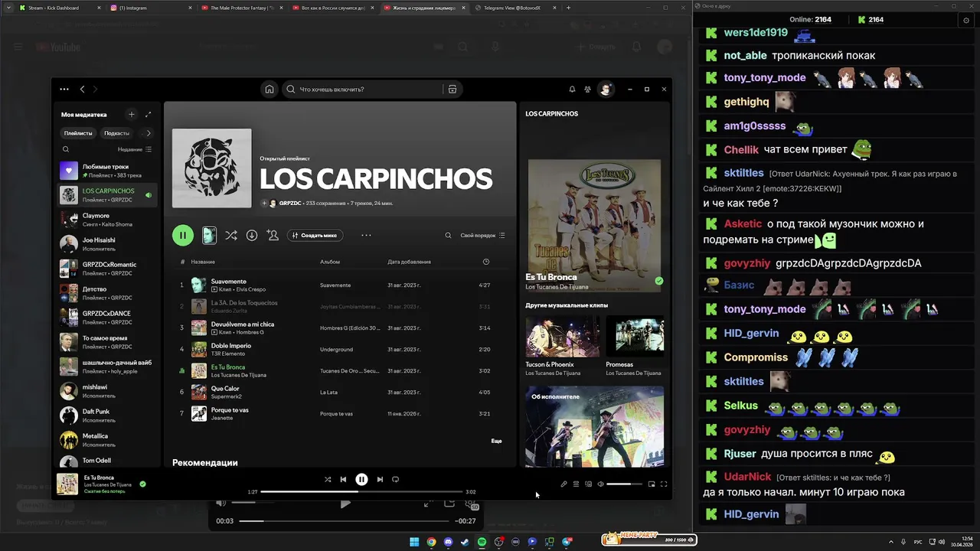Viewport: 980px width, 551px height.
Task: Open Friend Activity people icon
Action: (x=587, y=90)
